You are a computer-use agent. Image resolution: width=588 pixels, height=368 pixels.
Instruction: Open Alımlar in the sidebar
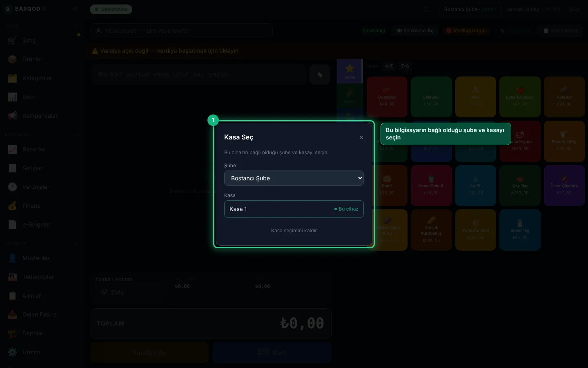pyautogui.click(x=42, y=296)
